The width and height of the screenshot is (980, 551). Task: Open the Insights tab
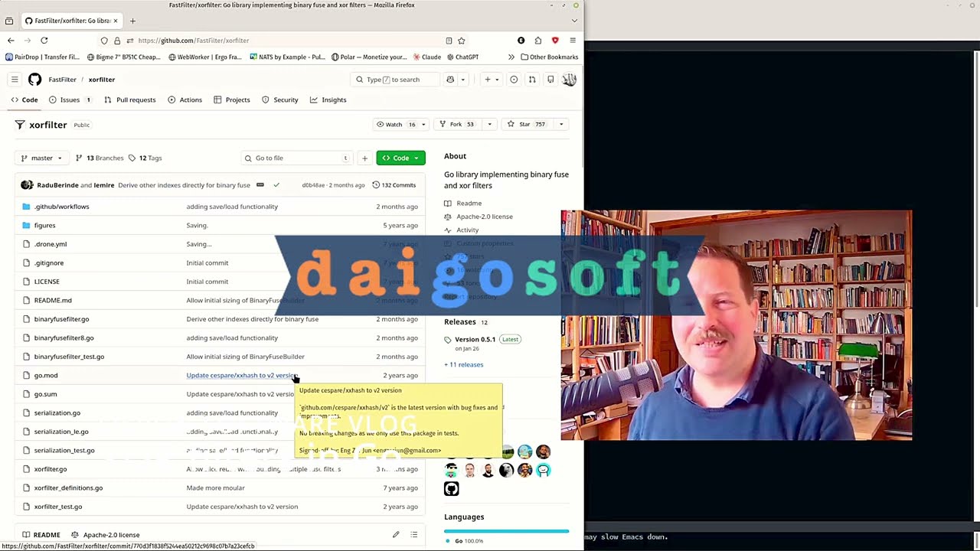[328, 100]
